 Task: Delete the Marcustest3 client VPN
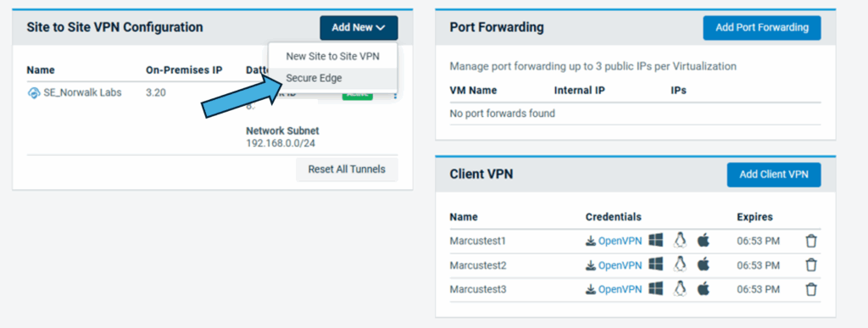click(811, 289)
